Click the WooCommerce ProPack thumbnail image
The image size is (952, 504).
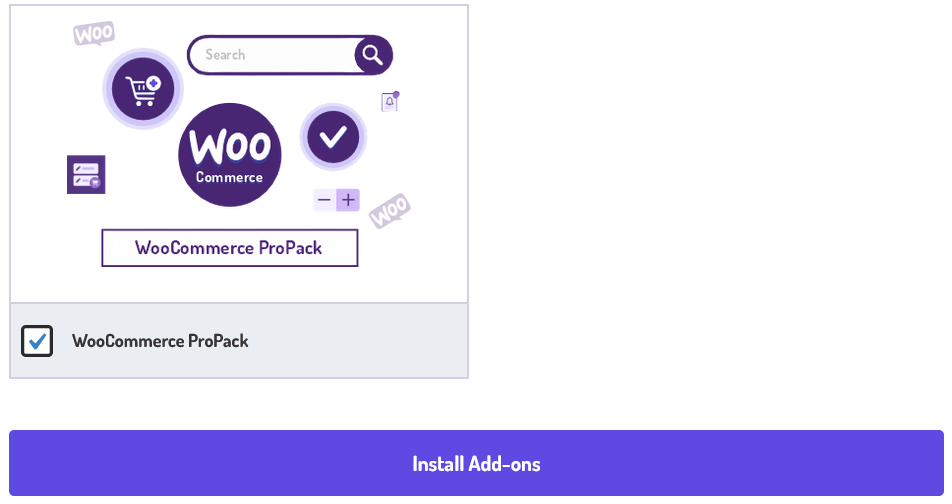coord(239,154)
